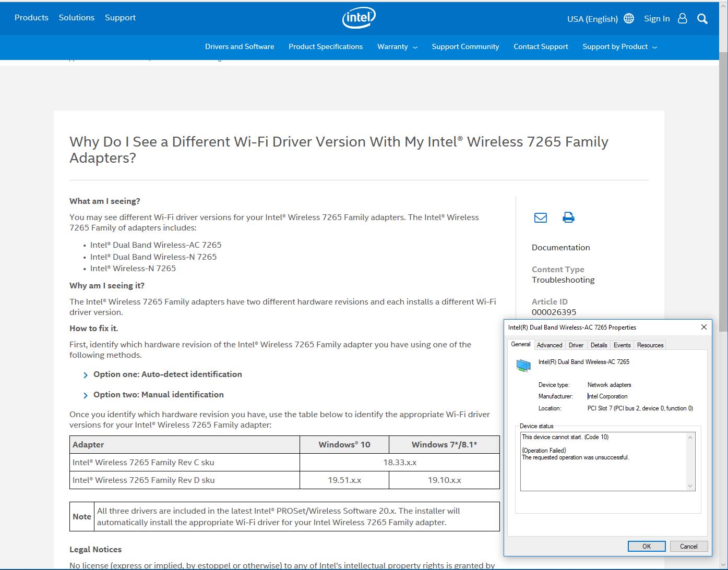
Task: Open the Events tab in Properties
Action: tap(622, 345)
